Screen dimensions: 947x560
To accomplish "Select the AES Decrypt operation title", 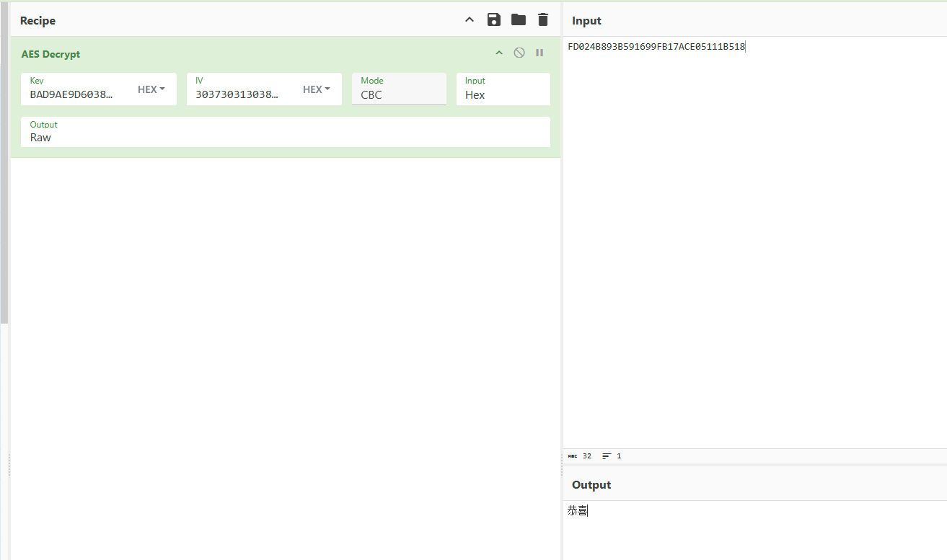I will [x=50, y=54].
